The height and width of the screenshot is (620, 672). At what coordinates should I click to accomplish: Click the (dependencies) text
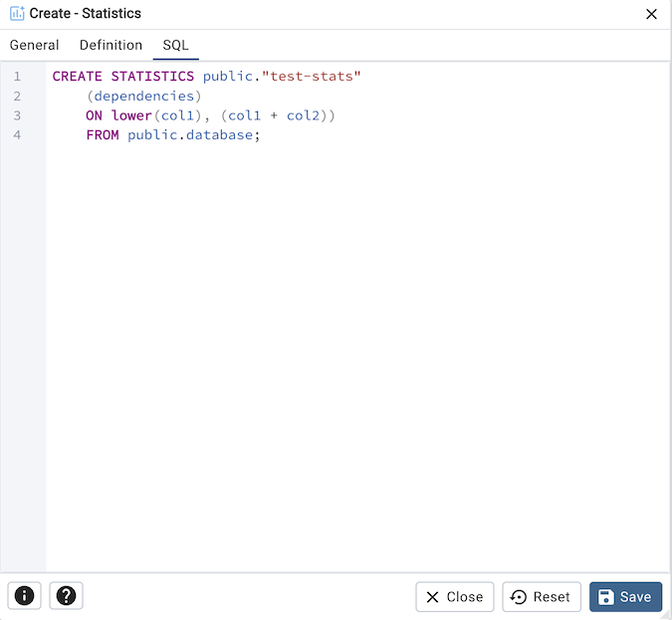point(144,96)
